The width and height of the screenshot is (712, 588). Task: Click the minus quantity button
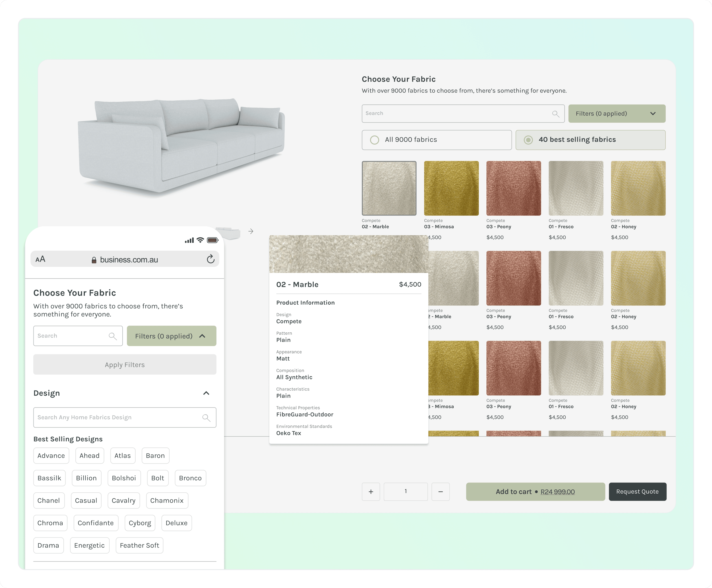point(440,491)
